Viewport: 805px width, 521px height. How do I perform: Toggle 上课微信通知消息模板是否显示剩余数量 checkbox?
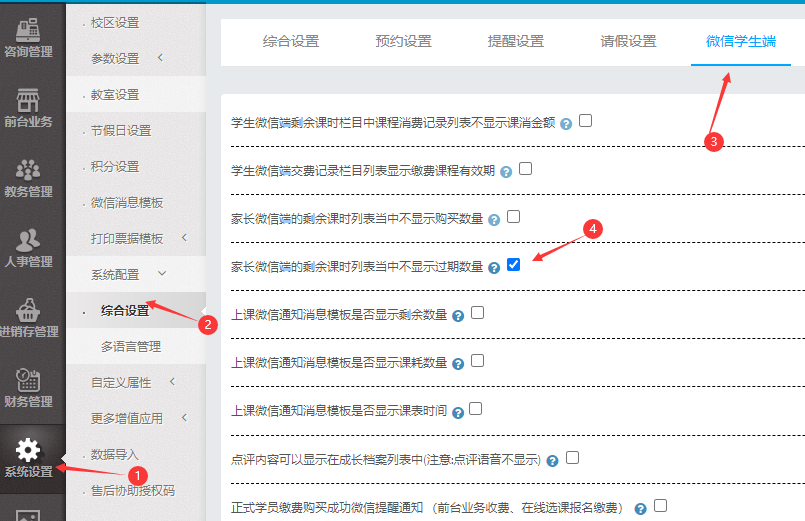click(477, 313)
